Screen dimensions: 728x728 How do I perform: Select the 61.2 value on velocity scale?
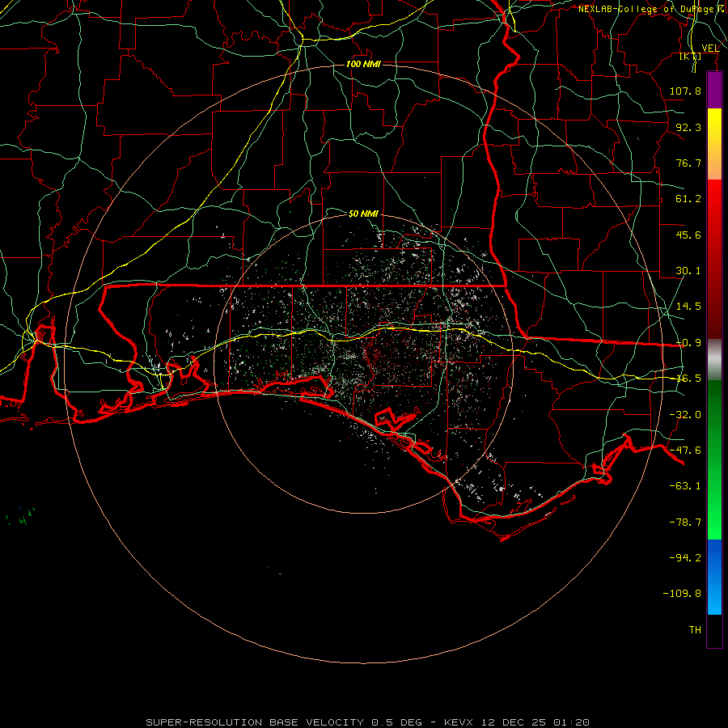click(688, 199)
